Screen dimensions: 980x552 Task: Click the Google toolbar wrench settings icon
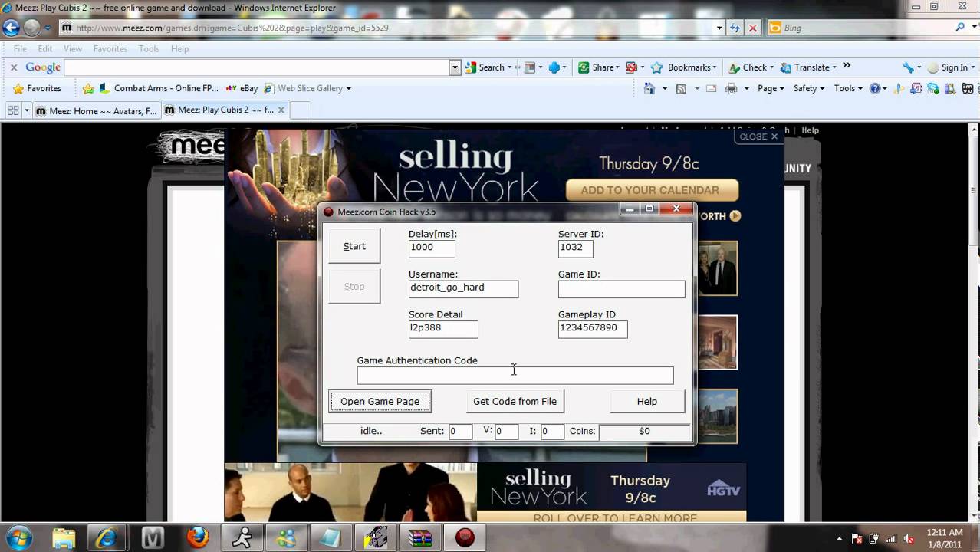909,67
